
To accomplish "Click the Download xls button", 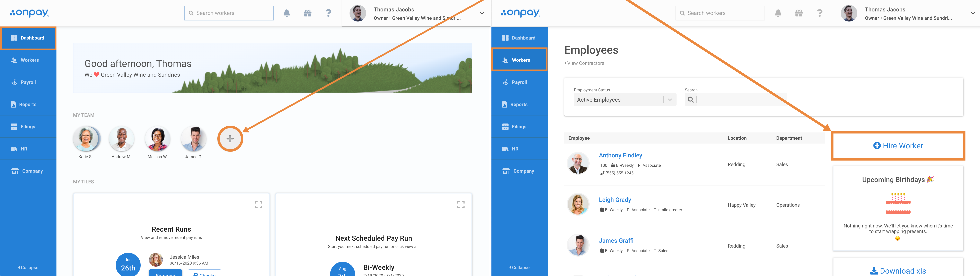I will click(x=898, y=270).
